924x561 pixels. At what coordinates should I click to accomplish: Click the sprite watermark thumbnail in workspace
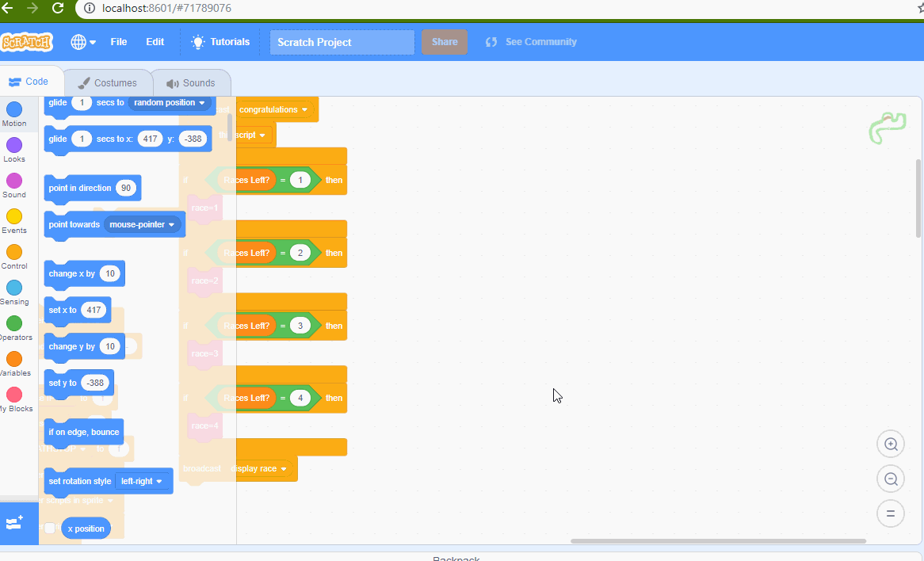click(888, 128)
